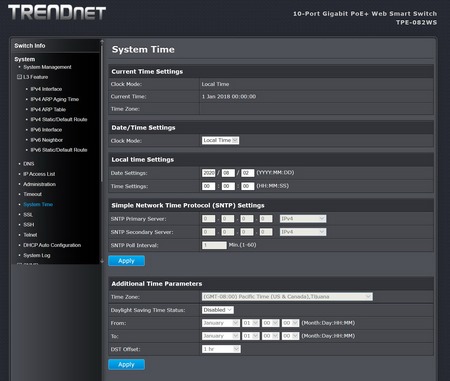Open the Clock Mode dropdown

click(x=220, y=140)
